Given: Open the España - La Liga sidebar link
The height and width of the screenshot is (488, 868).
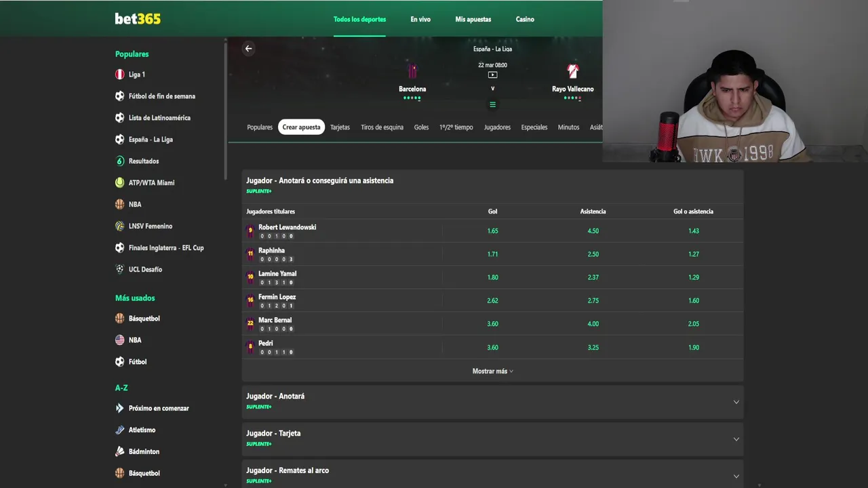Looking at the screenshot, I should (x=151, y=140).
